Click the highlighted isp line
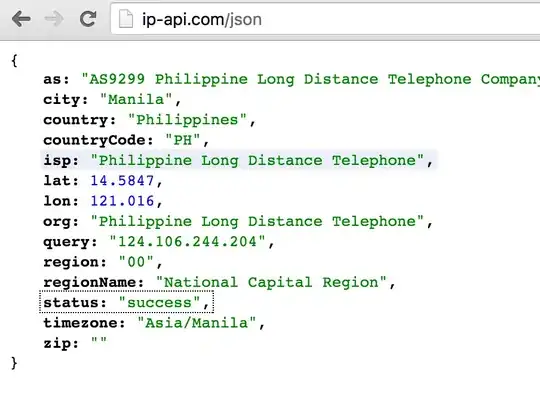The height and width of the screenshot is (398, 540). pos(239,160)
